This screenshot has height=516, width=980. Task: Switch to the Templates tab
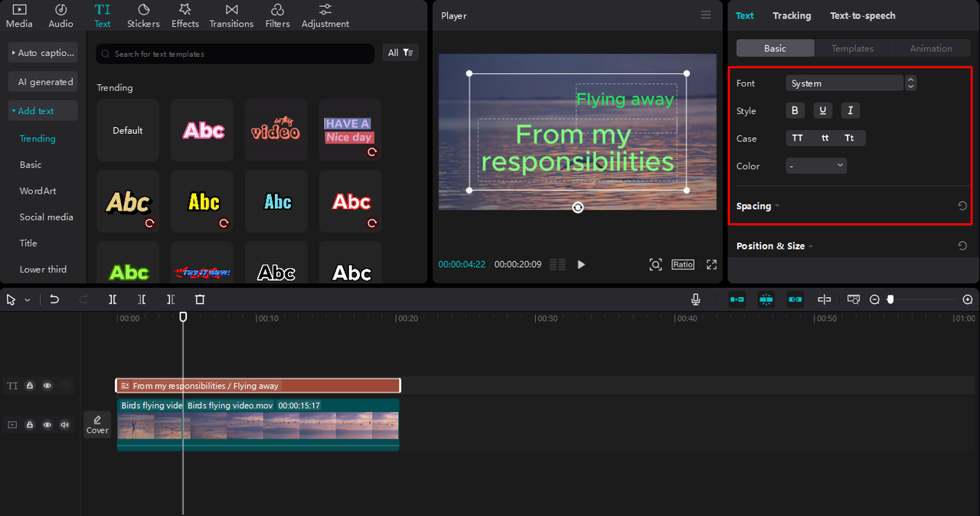(853, 48)
